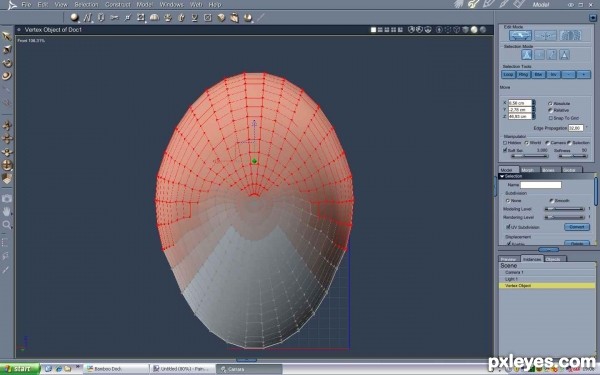
Task: Click the Convert button
Action: point(577,227)
